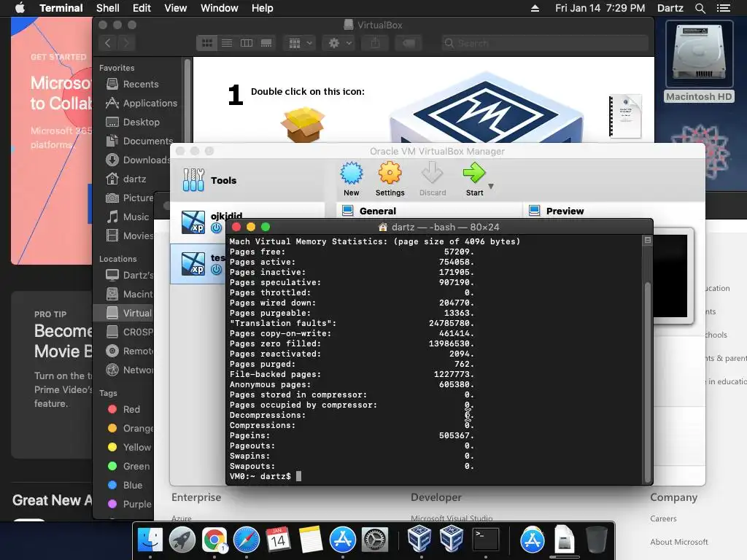This screenshot has width=747, height=560.
Task: Switch Finder to list view
Action: [x=227, y=43]
